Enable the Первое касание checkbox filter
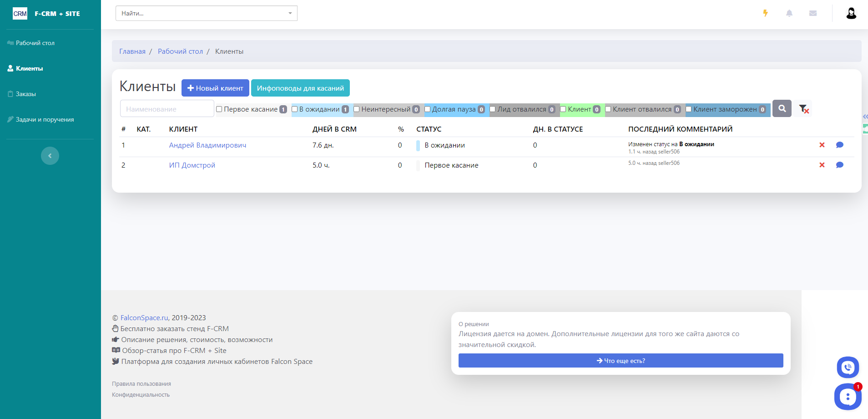This screenshot has height=419, width=868. click(x=219, y=109)
